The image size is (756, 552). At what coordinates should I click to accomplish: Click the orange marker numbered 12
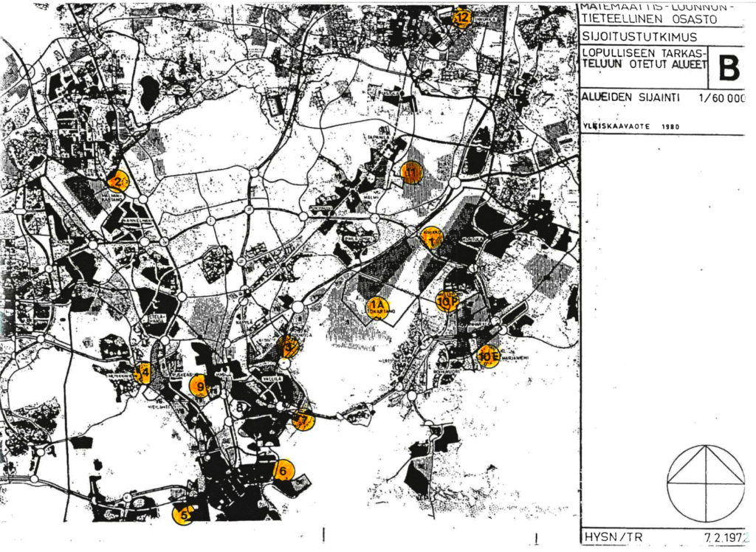coord(462,17)
